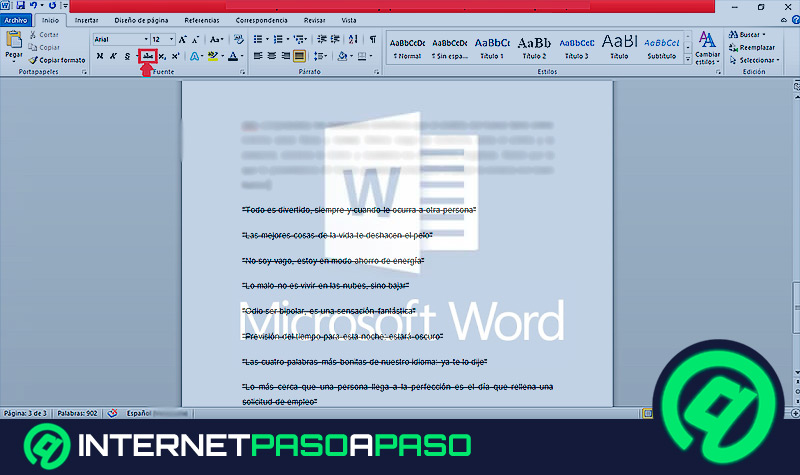Expand Styles gallery More arrow
Image resolution: width=800 pixels, height=475 pixels.
688,59
